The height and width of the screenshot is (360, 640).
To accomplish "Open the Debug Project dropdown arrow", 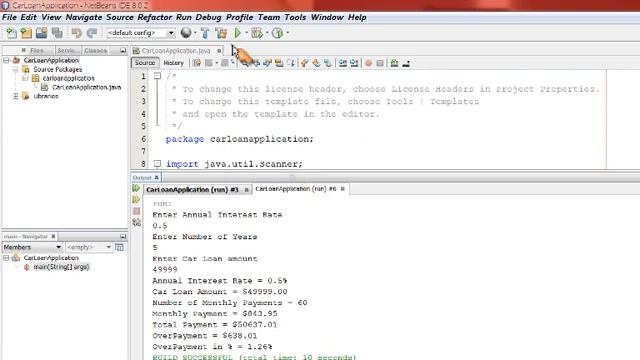I will (267, 33).
